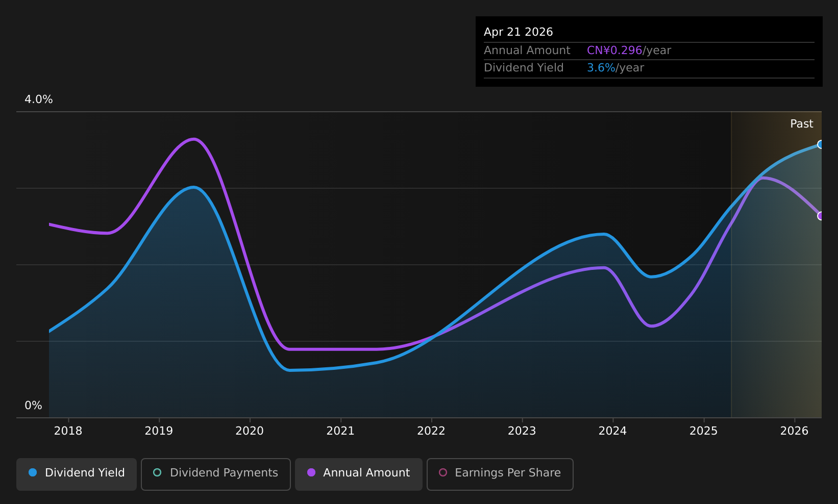Screen dimensions: 838x504
Task: Click the 2022 x-axis label
Action: click(x=431, y=431)
